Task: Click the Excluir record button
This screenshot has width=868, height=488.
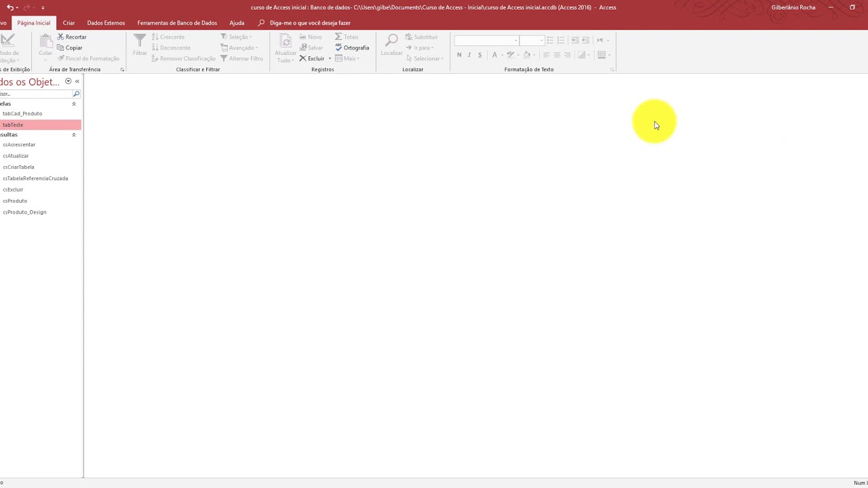Action: 312,58
